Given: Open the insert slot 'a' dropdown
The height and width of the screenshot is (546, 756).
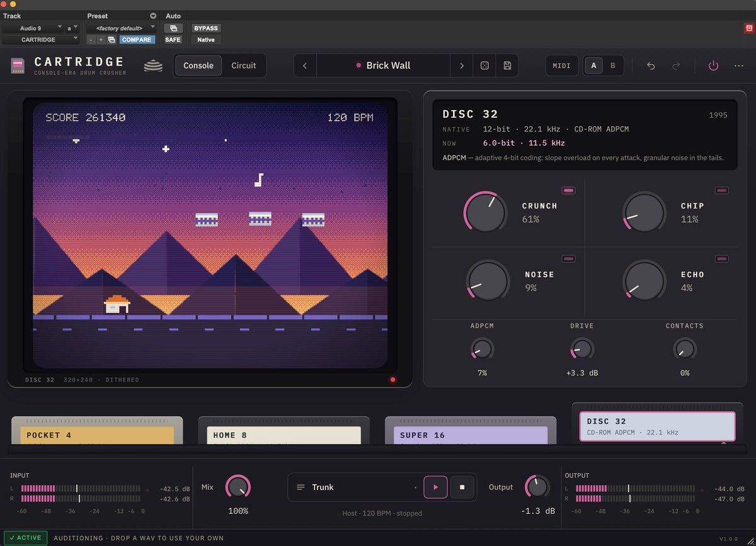Looking at the screenshot, I should coord(72,28).
